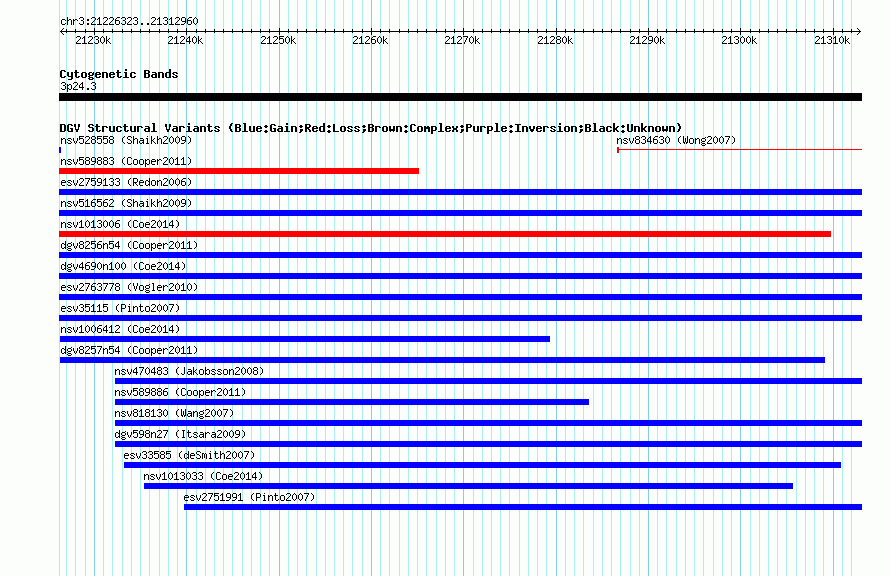The image size is (890, 576).
Task: Click the 21300k ruler position
Action: click(x=739, y=40)
